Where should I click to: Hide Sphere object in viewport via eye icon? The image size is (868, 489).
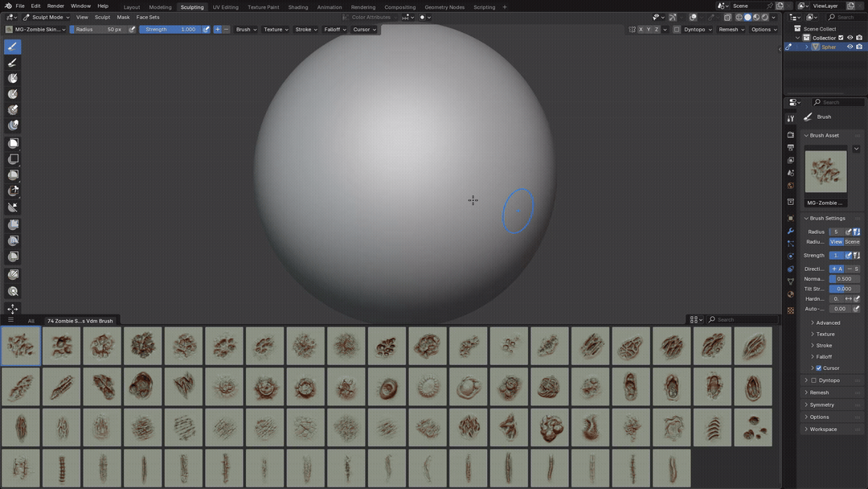tap(850, 47)
